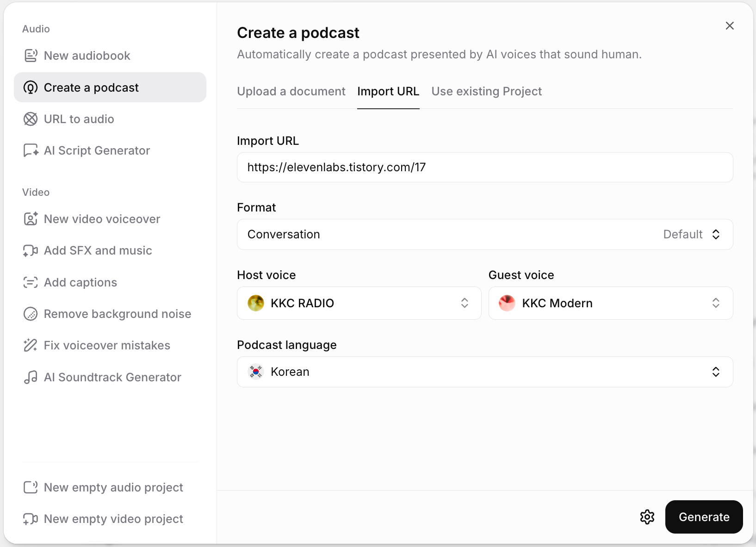Select Fix voiceover mistakes
Viewport: 756px width, 547px height.
106,345
